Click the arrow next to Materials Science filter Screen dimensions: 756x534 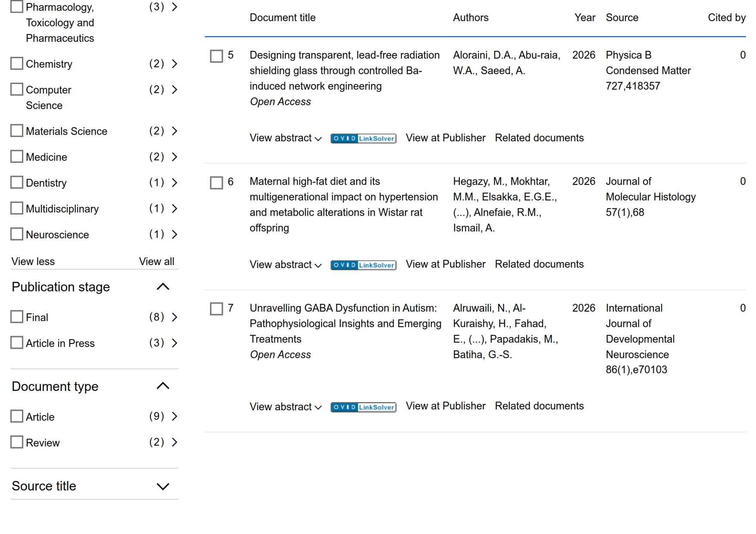coord(175,131)
